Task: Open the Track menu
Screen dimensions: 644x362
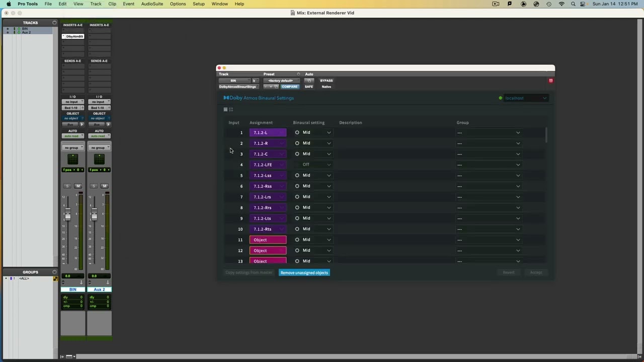Action: coord(96,4)
